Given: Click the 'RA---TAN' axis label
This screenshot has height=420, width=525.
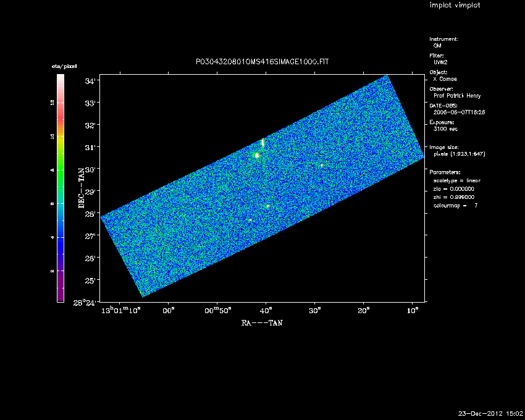Looking at the screenshot, I should [x=262, y=323].
